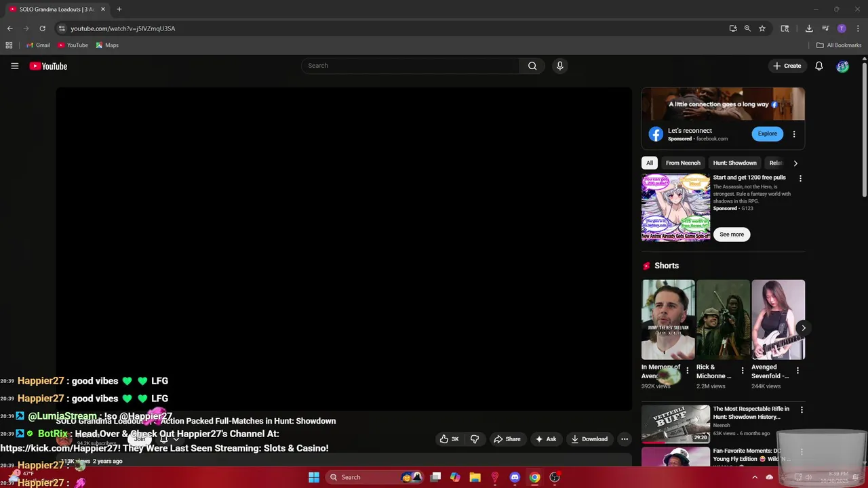
Task: Select the Hunt: Showdown filter chip
Action: click(x=734, y=163)
